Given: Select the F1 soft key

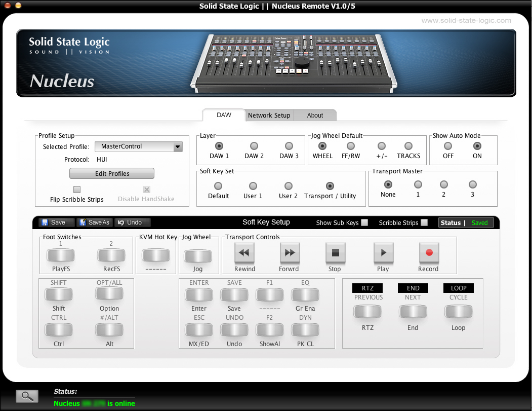Looking at the screenshot, I should coord(270,295).
